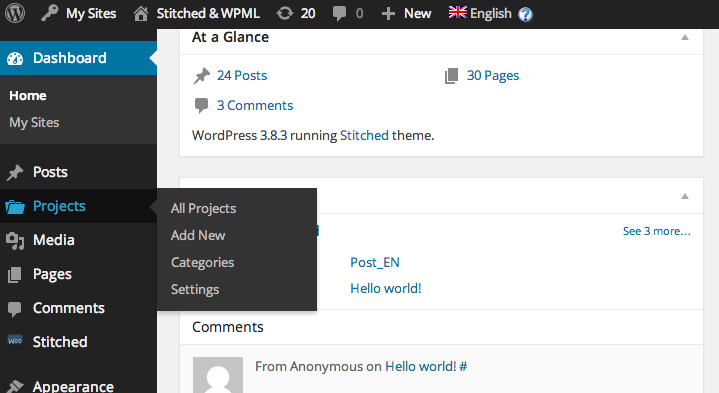Open Stitched theme options in sidebar
Screen dimensions: 719x393
click(60, 342)
